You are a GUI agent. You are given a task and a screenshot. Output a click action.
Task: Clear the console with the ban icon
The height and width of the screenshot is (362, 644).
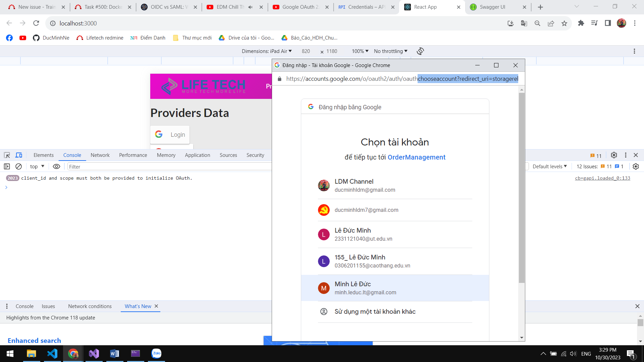pos(19,167)
